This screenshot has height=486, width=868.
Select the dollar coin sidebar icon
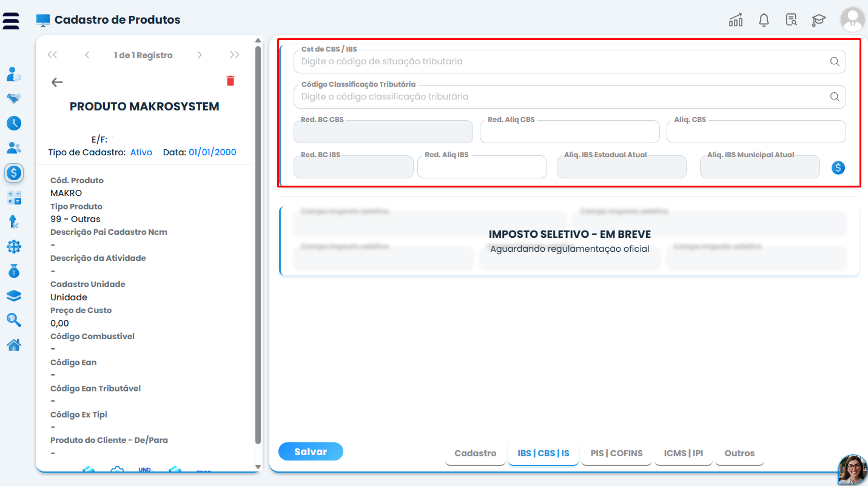pyautogui.click(x=14, y=173)
